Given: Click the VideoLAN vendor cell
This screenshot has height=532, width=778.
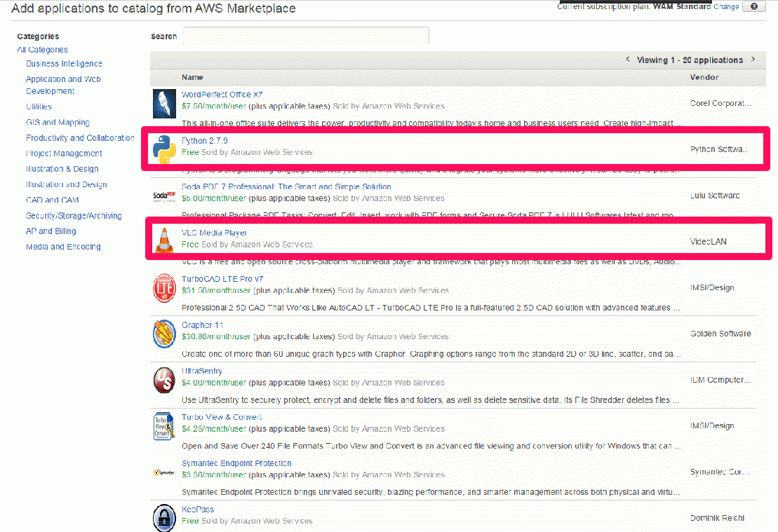Looking at the screenshot, I should tap(708, 241).
